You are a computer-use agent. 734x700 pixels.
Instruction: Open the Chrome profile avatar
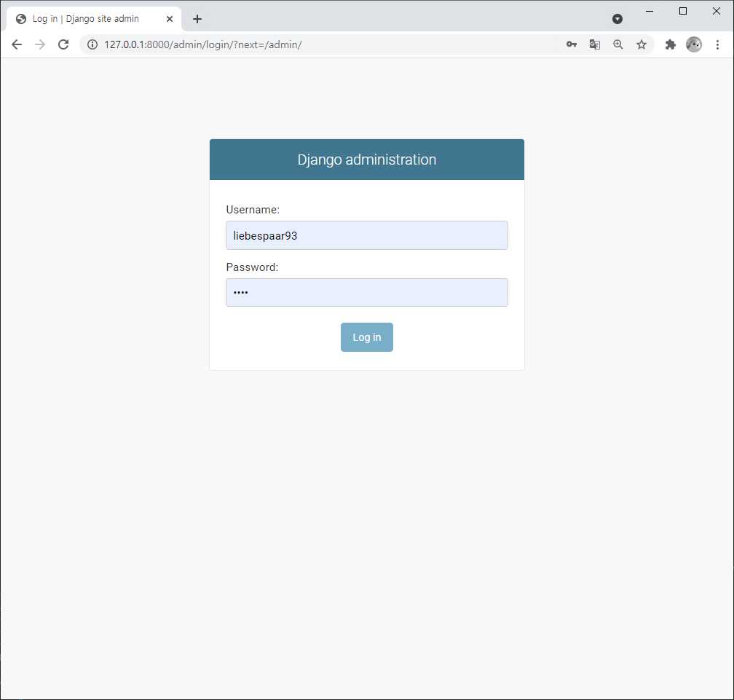[694, 44]
